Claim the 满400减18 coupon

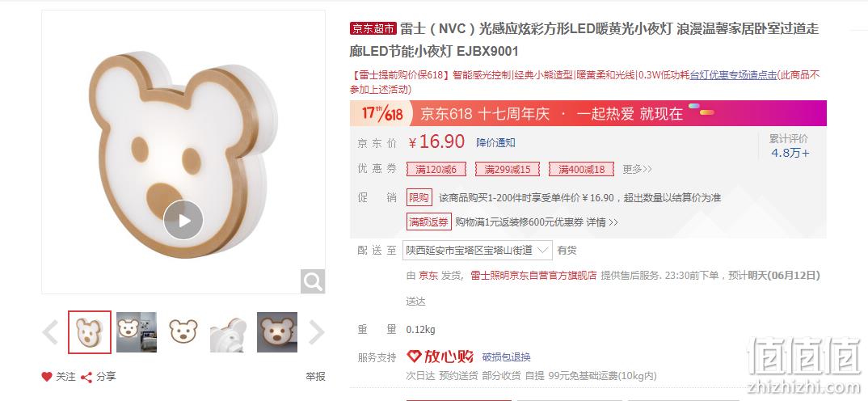click(x=581, y=169)
